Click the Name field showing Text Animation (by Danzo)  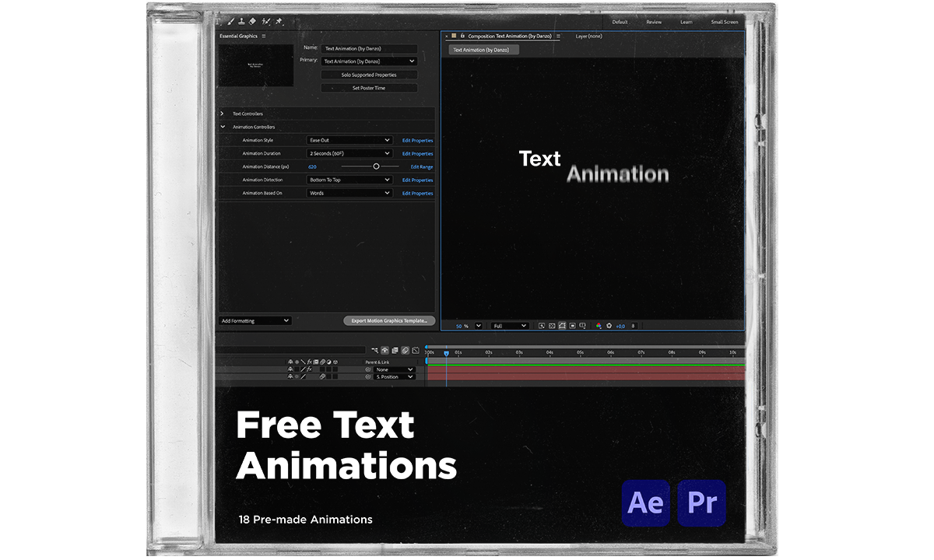369,47
